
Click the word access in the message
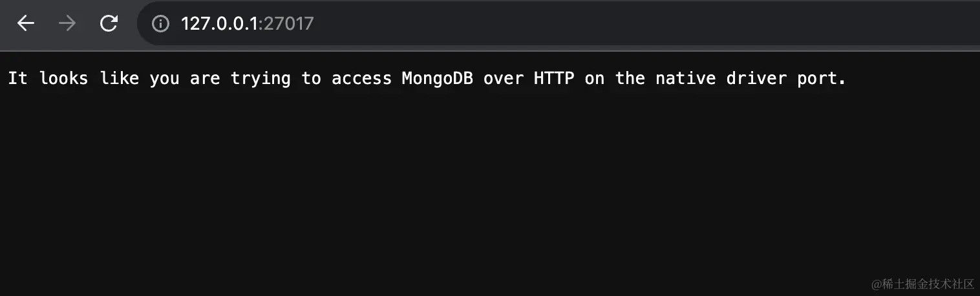pyautogui.click(x=361, y=79)
